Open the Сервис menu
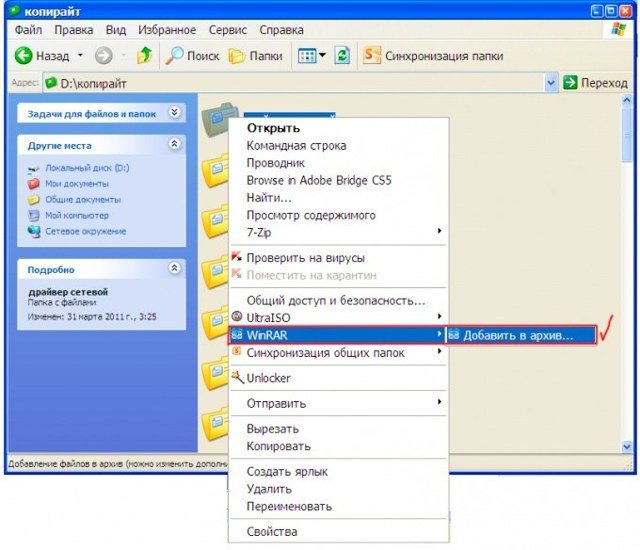This screenshot has height=550, width=640. 228,30
